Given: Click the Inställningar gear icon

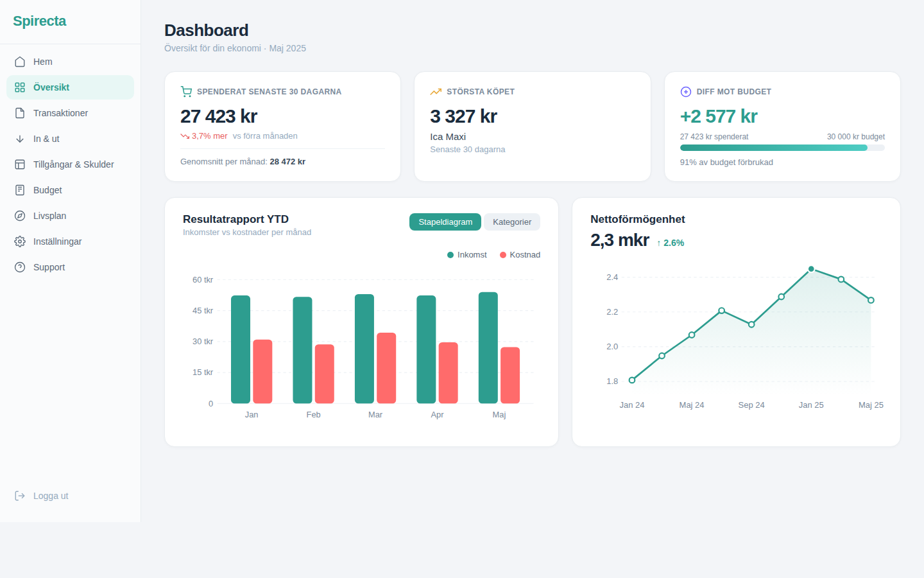Looking at the screenshot, I should tap(20, 241).
